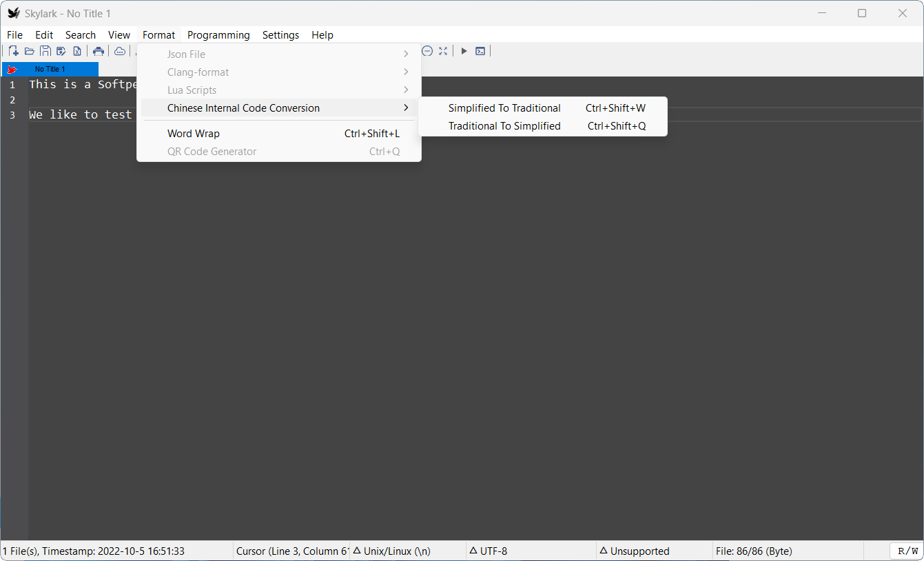The image size is (924, 561).
Task: Expand Chinese Internal Code Conversion submenu arrow
Action: tap(406, 108)
